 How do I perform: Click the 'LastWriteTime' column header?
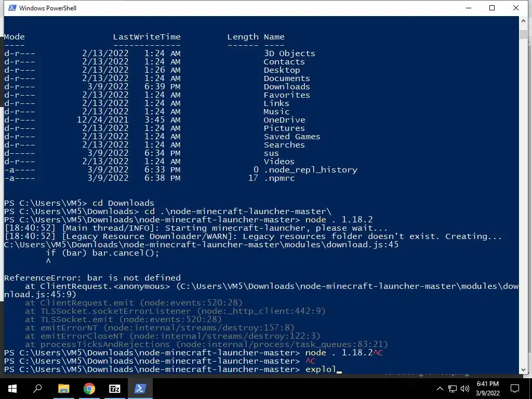pos(147,37)
